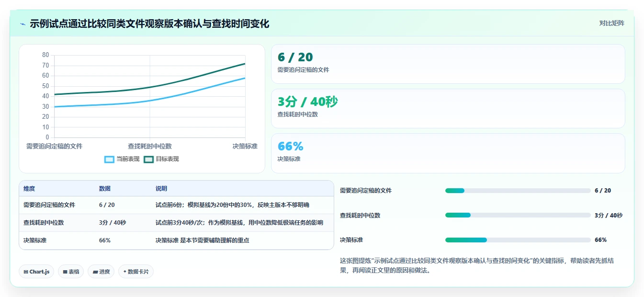Click description starting 试点前3分40秒/次
The height and width of the screenshot is (297, 644).
click(239, 223)
